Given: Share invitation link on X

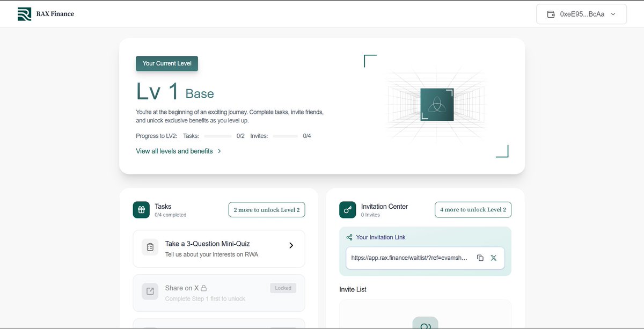Looking at the screenshot, I should coord(494,258).
